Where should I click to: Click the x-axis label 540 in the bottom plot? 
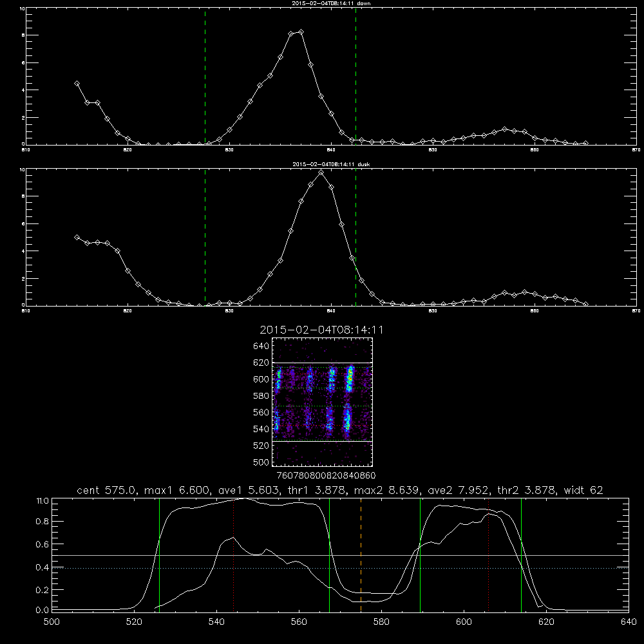pos(216,622)
